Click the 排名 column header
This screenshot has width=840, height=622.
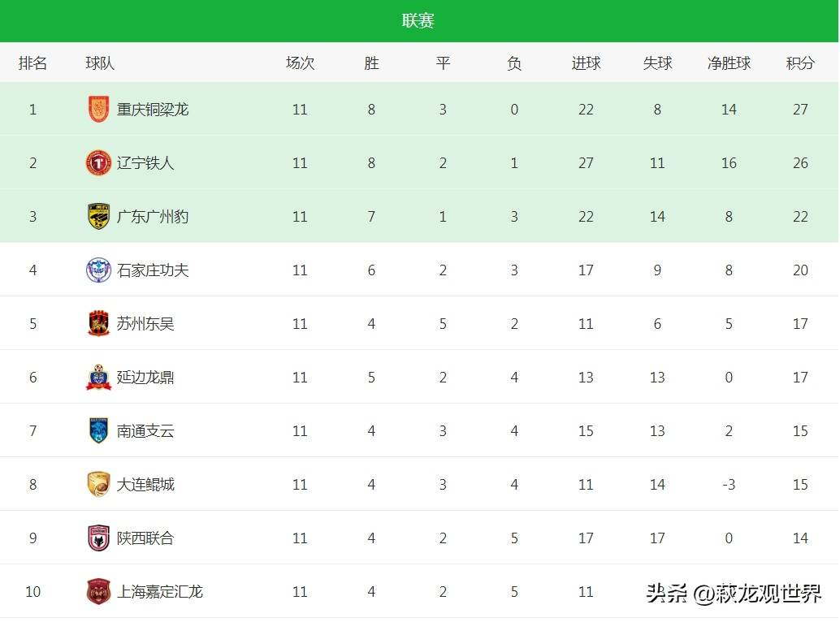click(x=32, y=63)
